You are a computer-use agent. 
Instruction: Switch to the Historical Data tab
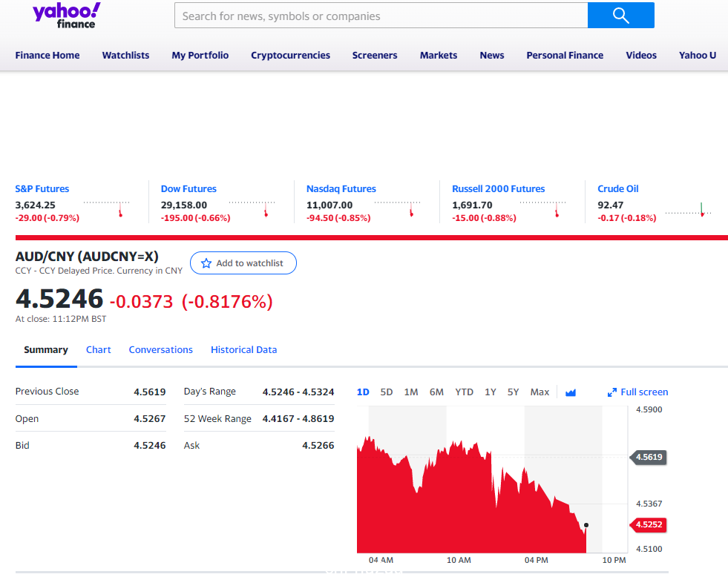tap(243, 350)
